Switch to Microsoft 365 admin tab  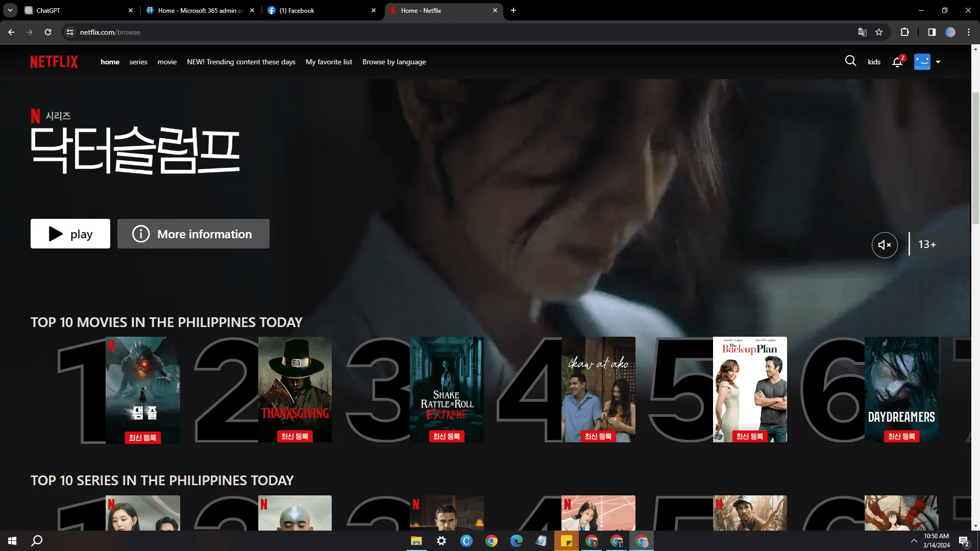[x=200, y=10]
